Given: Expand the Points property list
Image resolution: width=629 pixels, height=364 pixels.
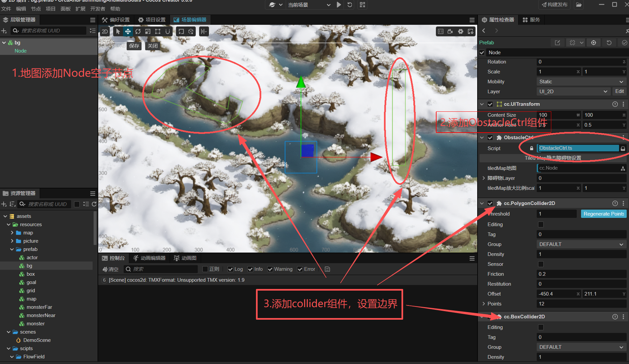Looking at the screenshot, I should pos(483,304).
